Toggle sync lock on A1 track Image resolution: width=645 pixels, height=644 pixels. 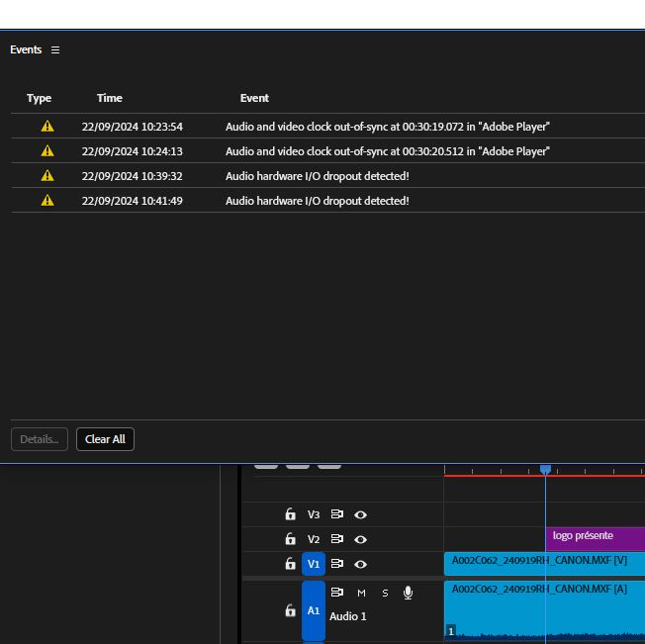[x=337, y=593]
